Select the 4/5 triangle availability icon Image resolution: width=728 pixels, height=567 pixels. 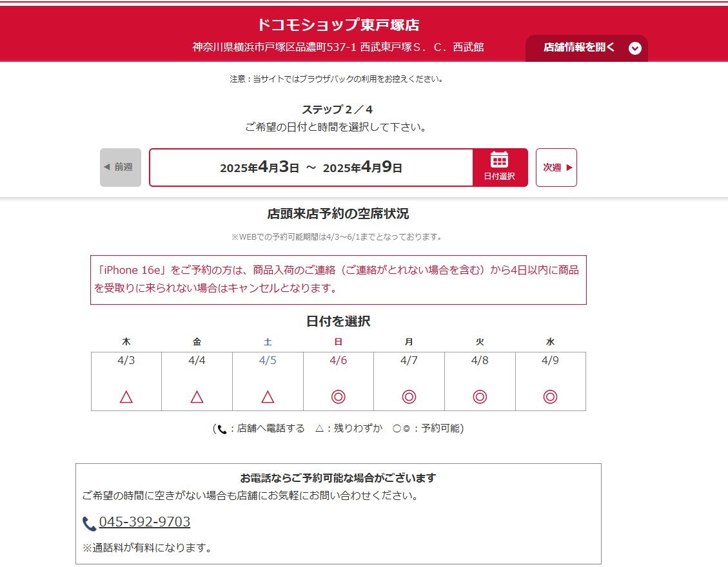[x=268, y=397]
